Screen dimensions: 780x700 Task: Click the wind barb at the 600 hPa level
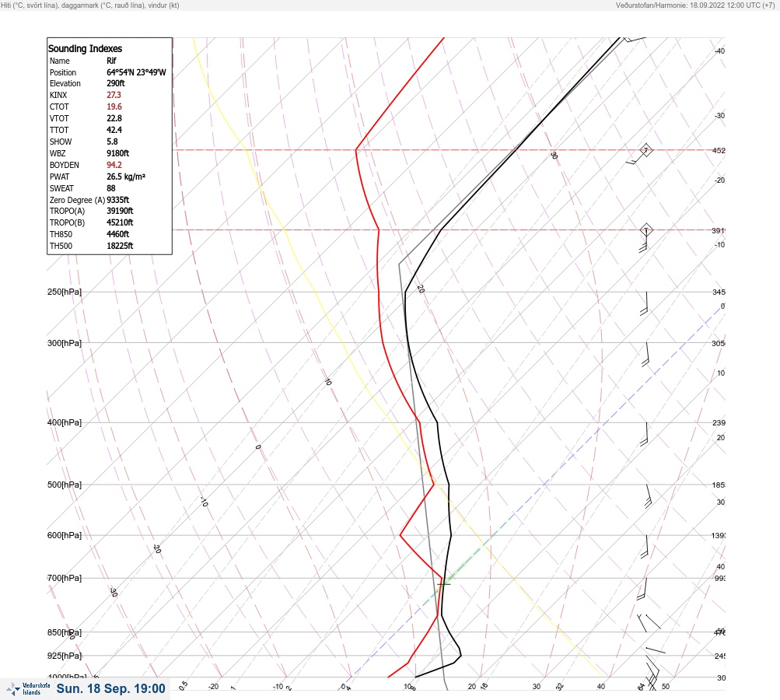(x=645, y=548)
